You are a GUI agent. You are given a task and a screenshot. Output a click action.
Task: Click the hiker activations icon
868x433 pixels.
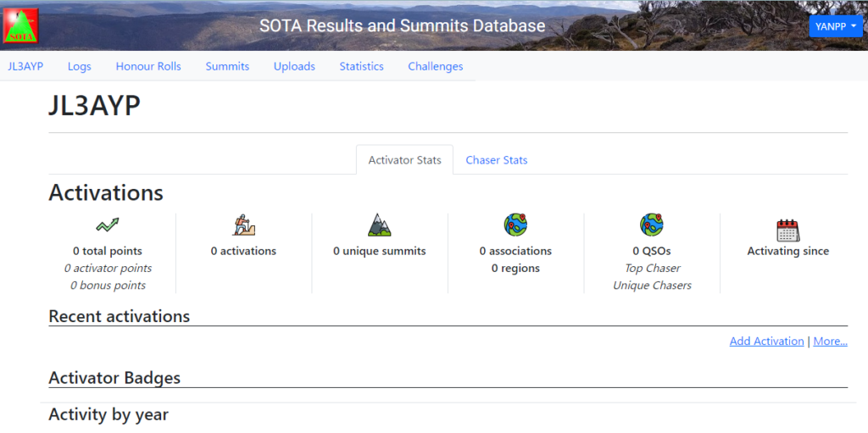tap(243, 225)
